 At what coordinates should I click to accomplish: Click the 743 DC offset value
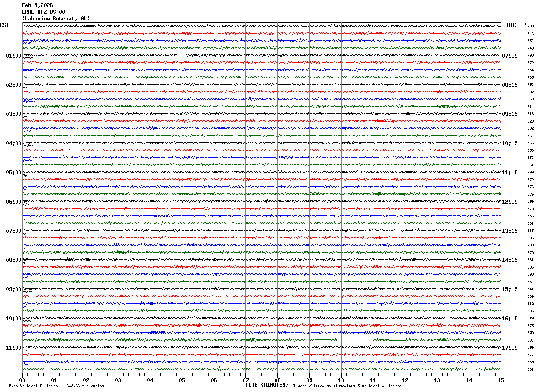(x=530, y=34)
